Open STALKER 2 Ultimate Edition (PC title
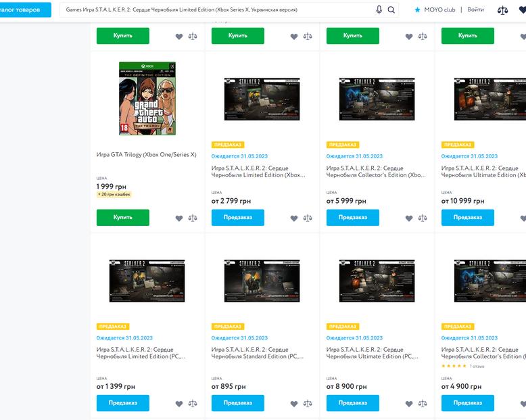Image resolution: width=526 pixels, height=420 pixels. click(x=373, y=353)
